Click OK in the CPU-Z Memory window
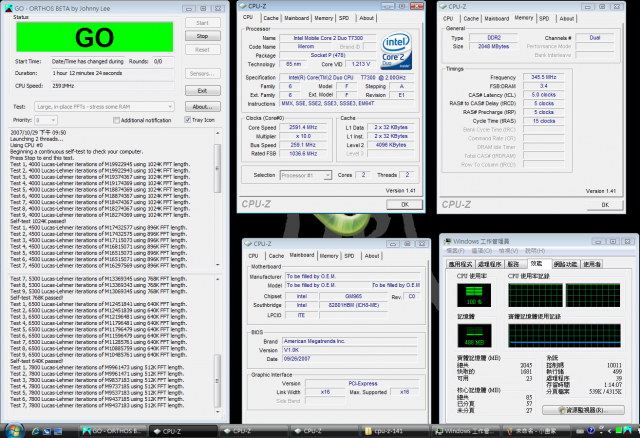This screenshot has width=640, height=438. coord(605,205)
